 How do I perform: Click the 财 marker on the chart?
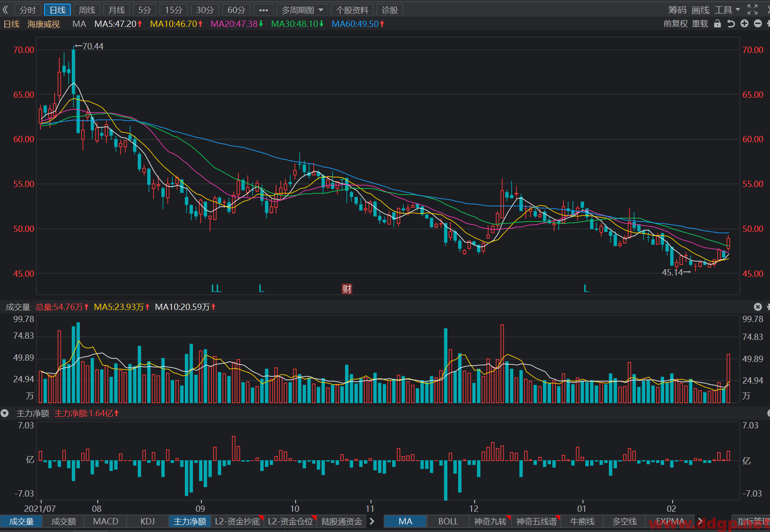[347, 289]
